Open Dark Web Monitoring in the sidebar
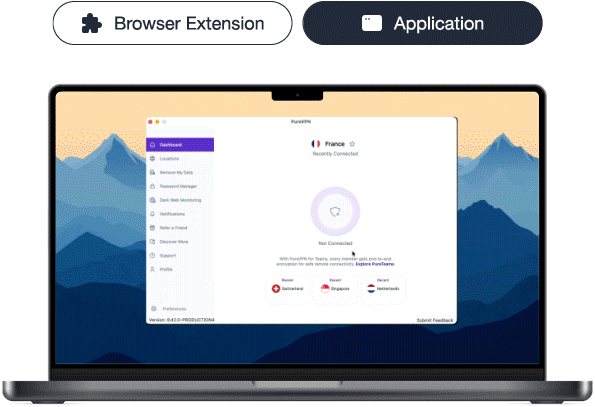The height and width of the screenshot is (407, 595). [180, 200]
